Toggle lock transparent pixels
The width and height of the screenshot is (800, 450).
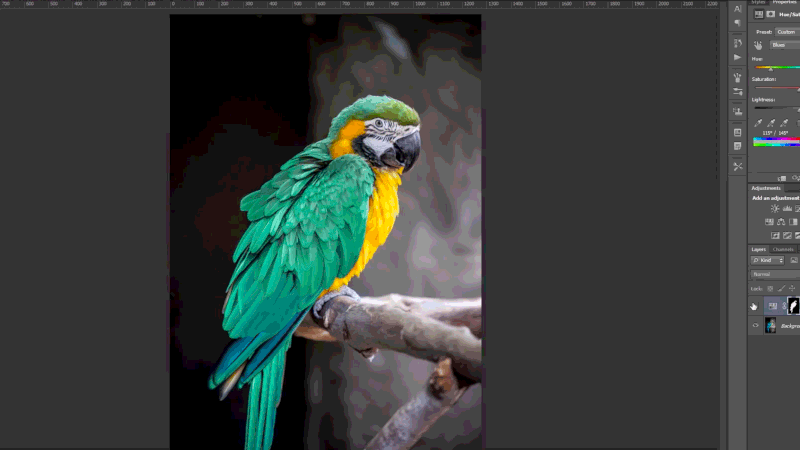click(x=770, y=289)
